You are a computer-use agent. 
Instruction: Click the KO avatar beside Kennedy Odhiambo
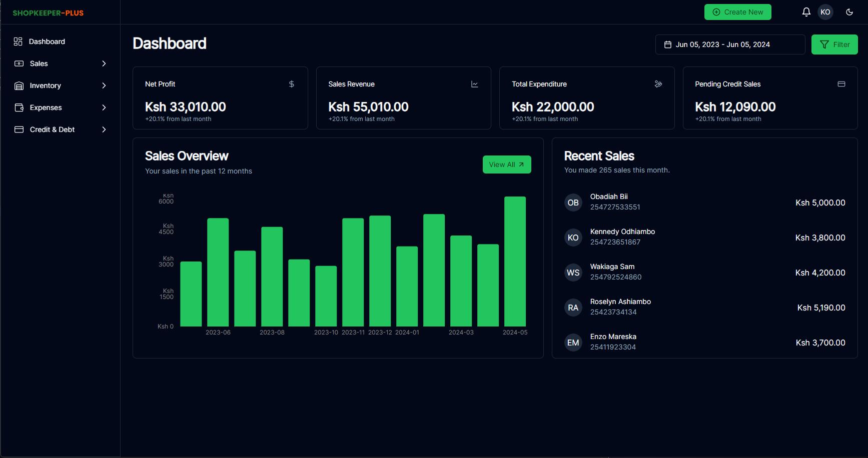pyautogui.click(x=573, y=237)
